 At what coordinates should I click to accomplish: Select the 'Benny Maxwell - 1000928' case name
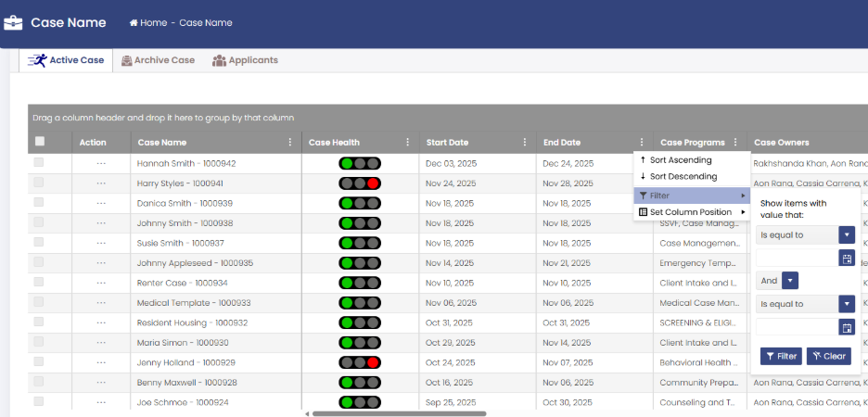(187, 383)
